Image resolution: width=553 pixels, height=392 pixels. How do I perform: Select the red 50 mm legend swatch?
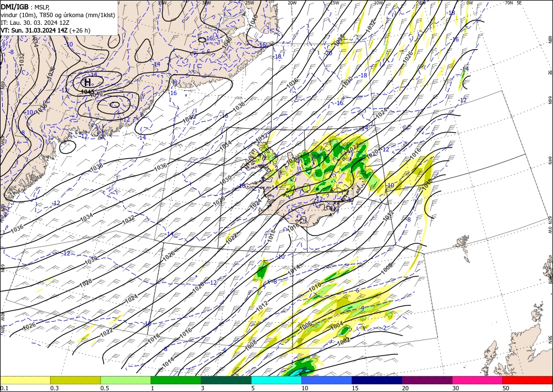[x=528, y=380]
